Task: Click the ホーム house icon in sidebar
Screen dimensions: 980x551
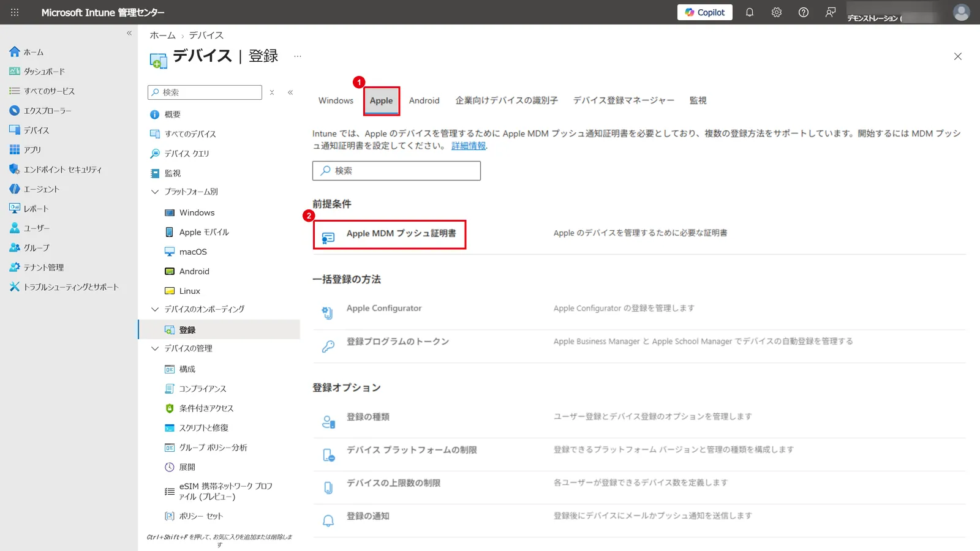Action: tap(15, 52)
